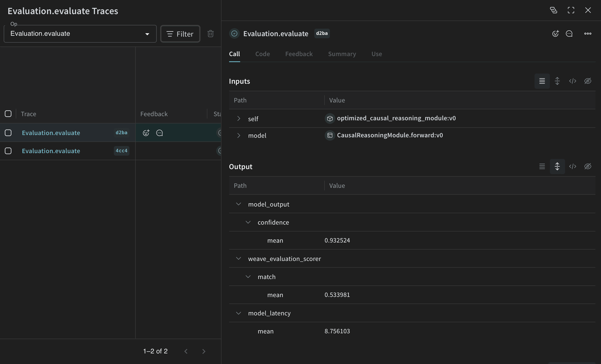601x364 pixels.
Task: Open the Filter button
Action: pyautogui.click(x=180, y=34)
